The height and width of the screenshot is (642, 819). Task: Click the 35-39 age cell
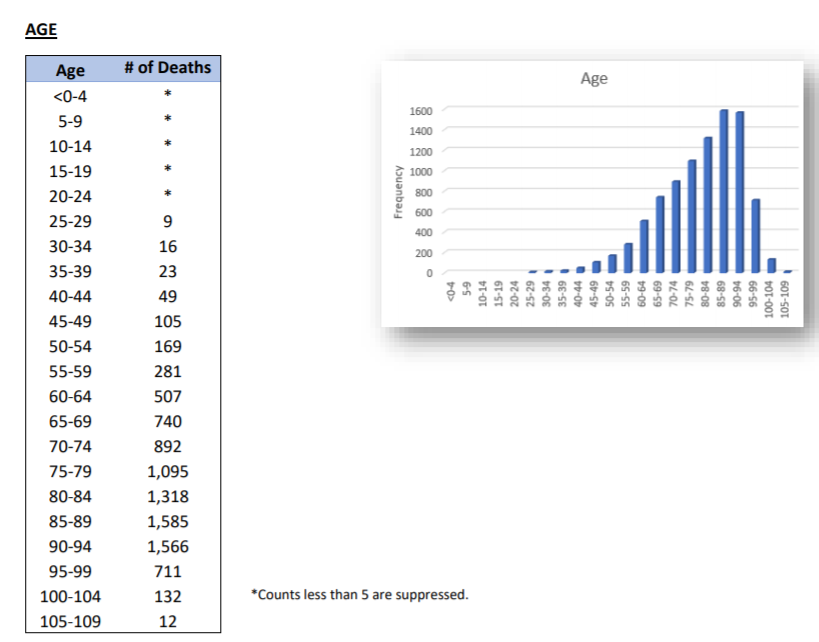(x=70, y=272)
